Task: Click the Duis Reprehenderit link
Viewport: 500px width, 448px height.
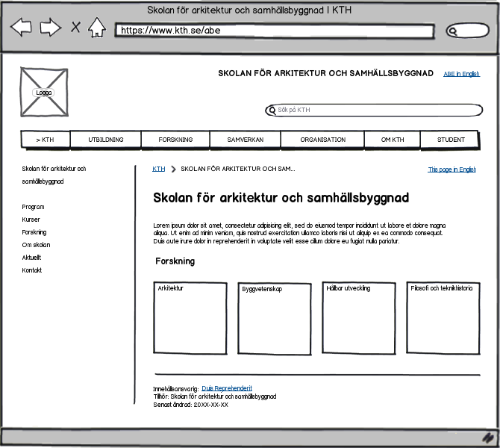Action: [227, 388]
